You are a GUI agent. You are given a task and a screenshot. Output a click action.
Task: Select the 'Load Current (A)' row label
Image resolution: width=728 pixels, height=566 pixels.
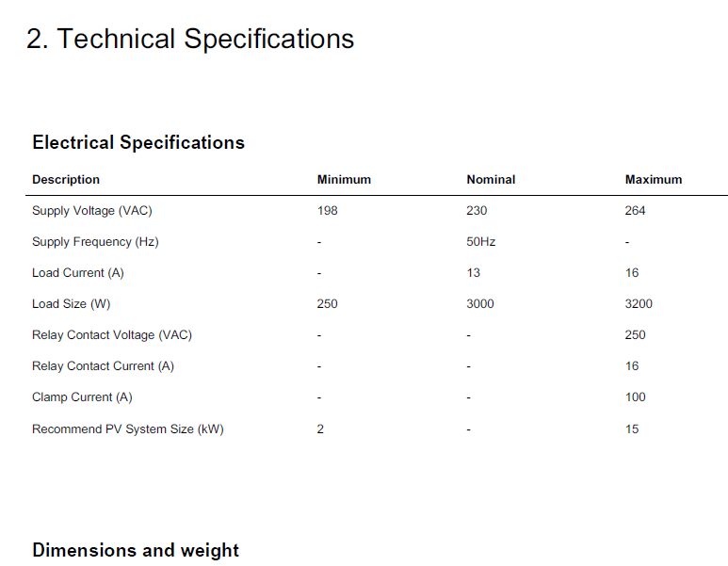(78, 273)
